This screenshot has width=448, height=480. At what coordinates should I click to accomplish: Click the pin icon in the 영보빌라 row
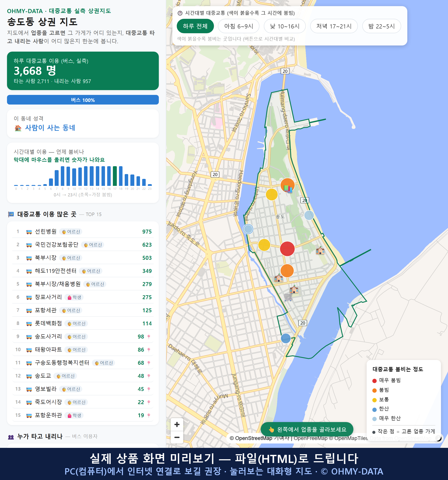pos(149,389)
